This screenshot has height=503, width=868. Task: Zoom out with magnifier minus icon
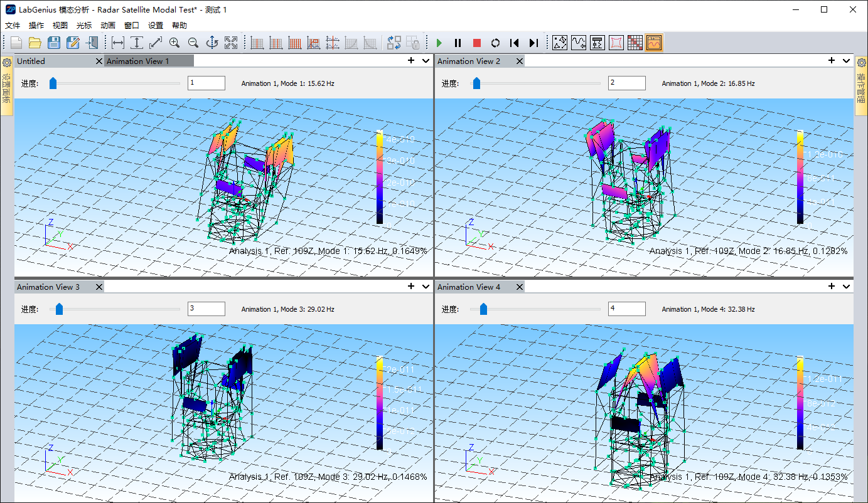click(x=193, y=43)
